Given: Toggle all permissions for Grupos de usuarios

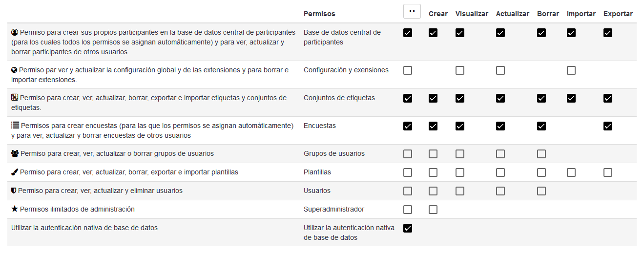Looking at the screenshot, I should click(x=408, y=154).
